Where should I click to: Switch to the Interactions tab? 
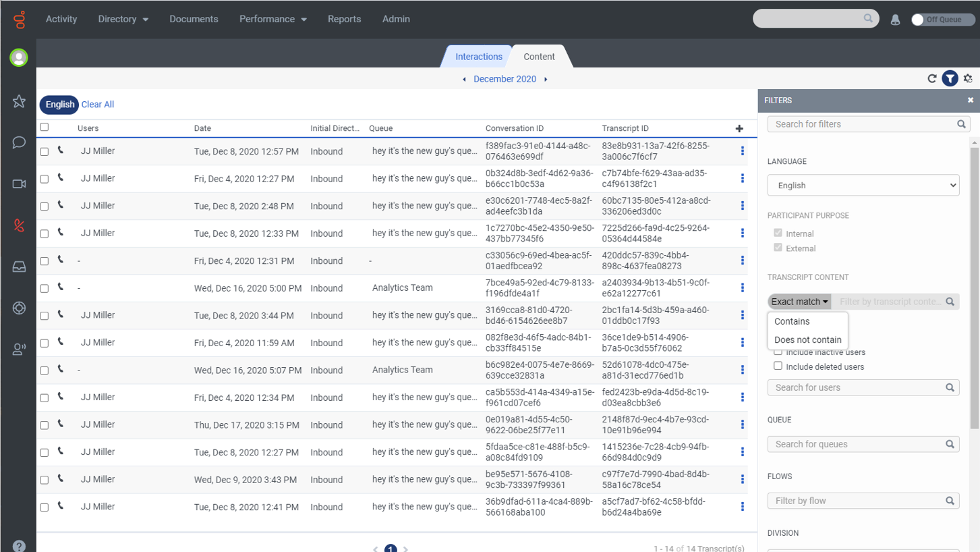pyautogui.click(x=478, y=57)
